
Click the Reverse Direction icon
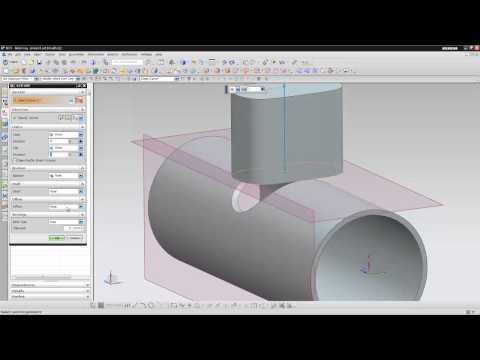[x=61, y=118]
